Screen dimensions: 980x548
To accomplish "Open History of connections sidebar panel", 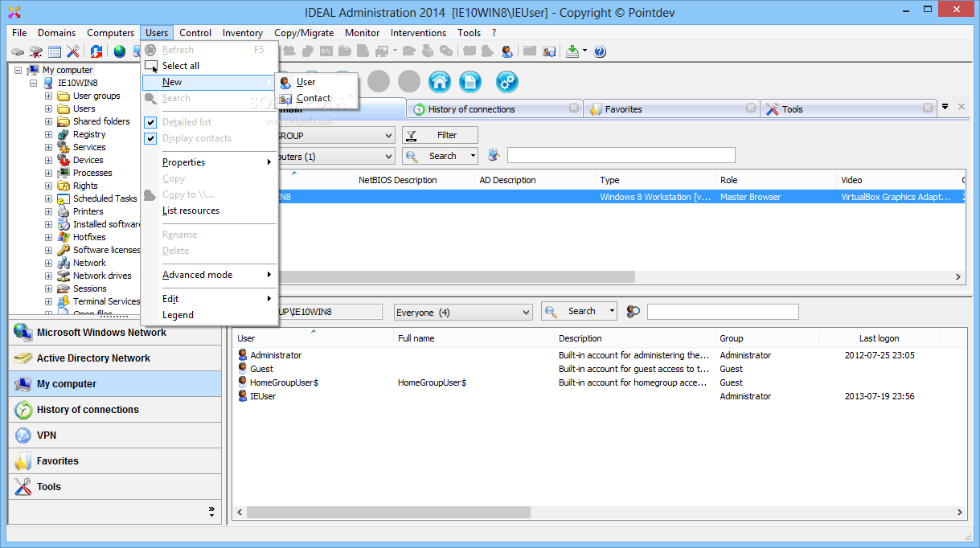I will [x=115, y=410].
